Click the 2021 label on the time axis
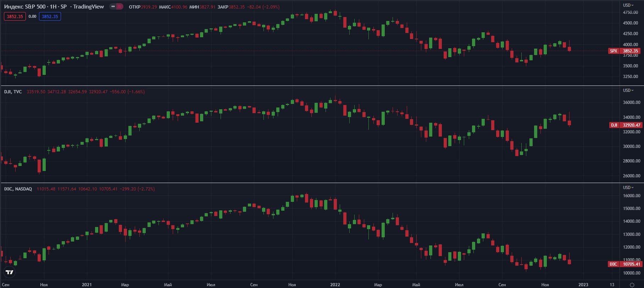 click(x=87, y=284)
